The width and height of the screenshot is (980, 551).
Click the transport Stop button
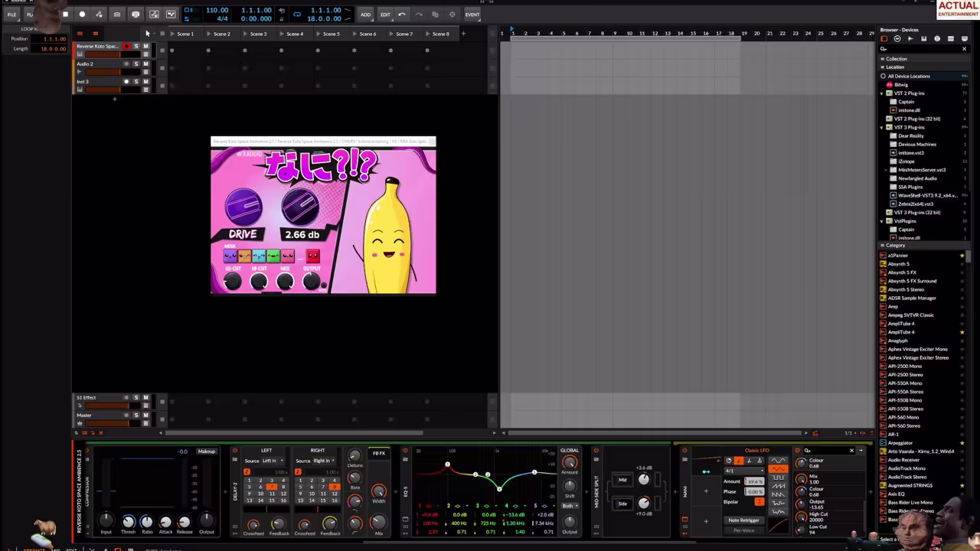(66, 14)
